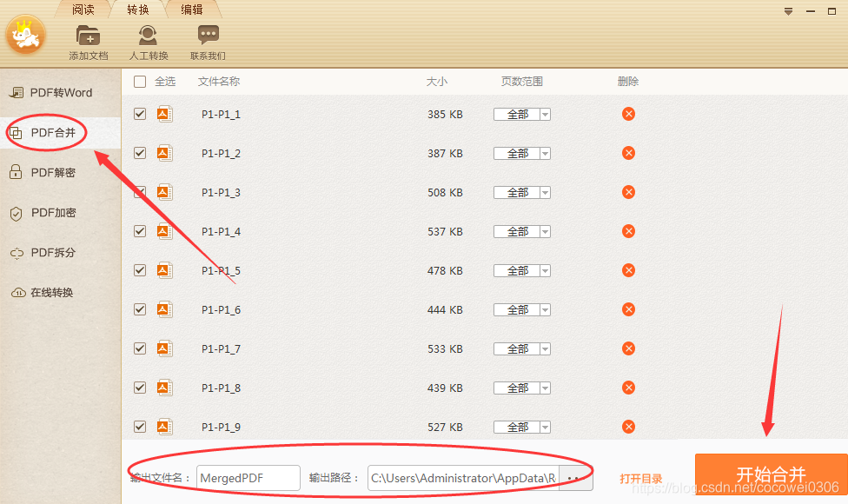Viewport: 848px width, 504px height.
Task: Click the output path field C:\Users\Administrator
Action: 463,478
